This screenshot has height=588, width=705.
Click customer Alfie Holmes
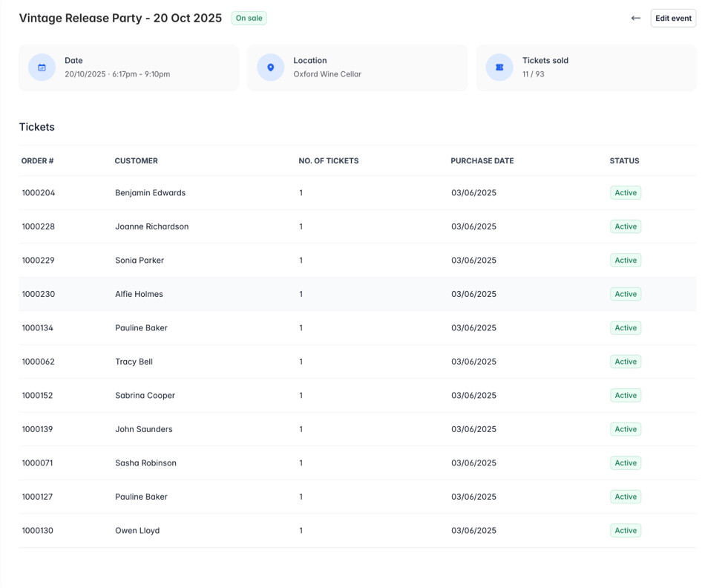(x=139, y=294)
